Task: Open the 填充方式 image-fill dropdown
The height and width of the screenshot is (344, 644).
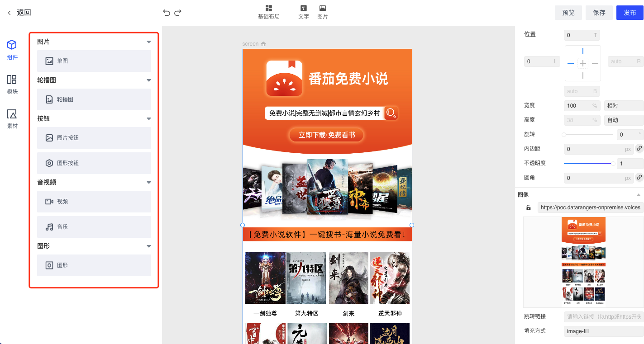Action: (x=604, y=331)
